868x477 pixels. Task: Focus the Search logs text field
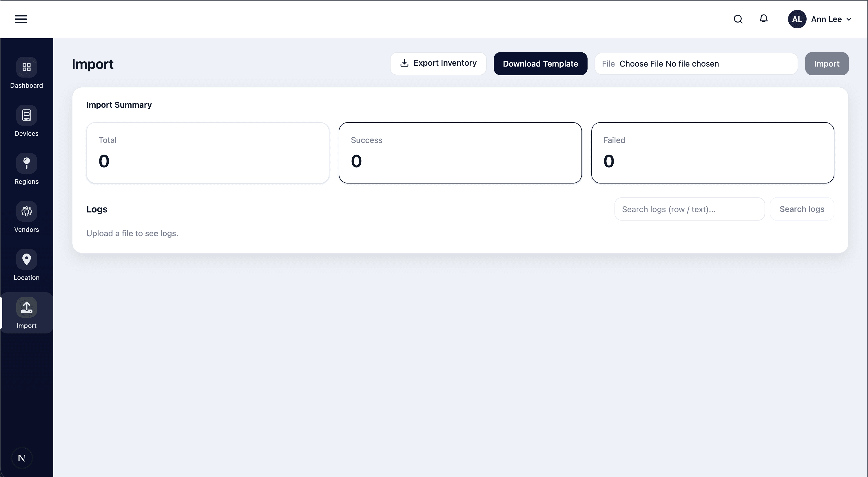click(690, 209)
